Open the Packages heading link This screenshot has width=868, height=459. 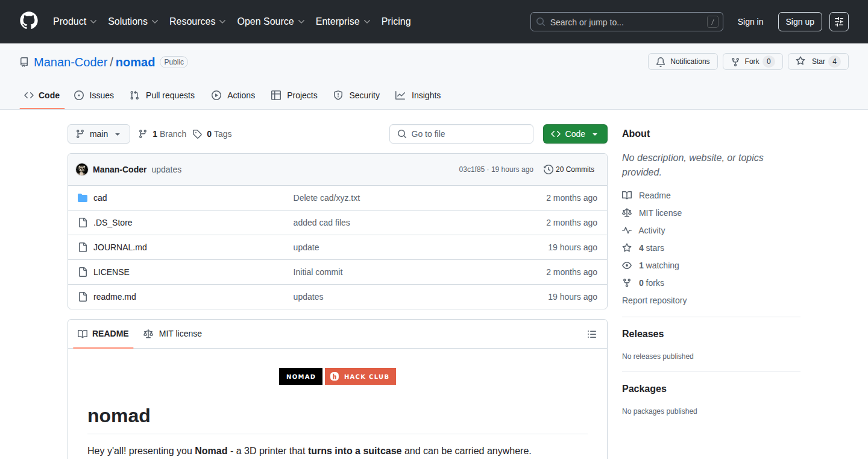pyautogui.click(x=644, y=388)
